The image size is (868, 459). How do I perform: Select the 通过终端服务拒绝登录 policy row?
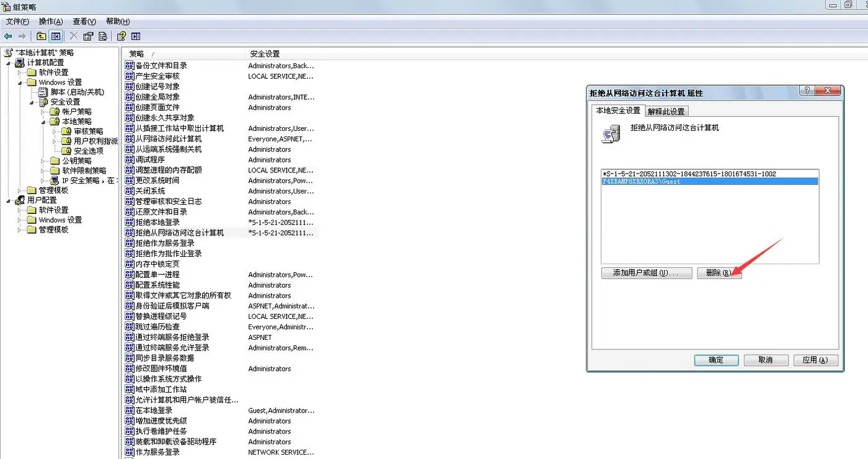[x=221, y=337]
